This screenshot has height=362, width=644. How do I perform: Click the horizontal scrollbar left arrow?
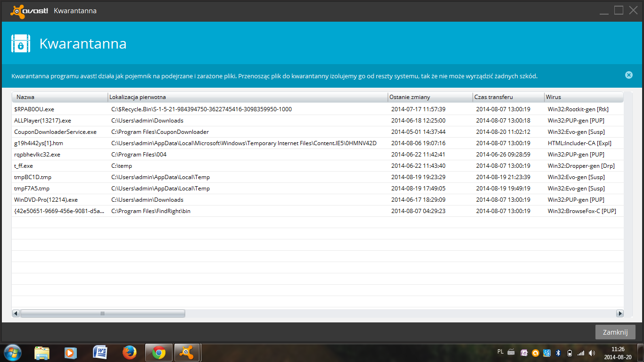point(16,313)
